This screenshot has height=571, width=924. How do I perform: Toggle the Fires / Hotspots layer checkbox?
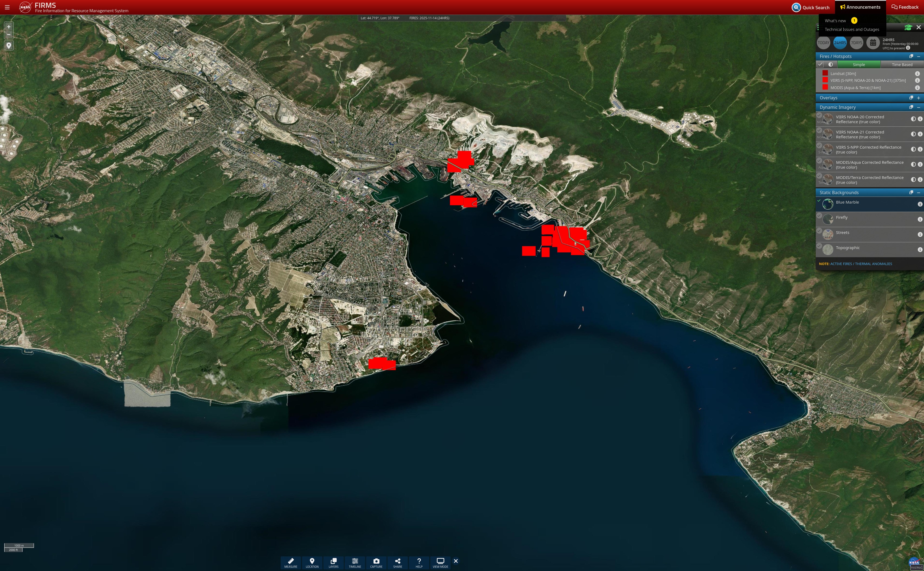tap(820, 65)
